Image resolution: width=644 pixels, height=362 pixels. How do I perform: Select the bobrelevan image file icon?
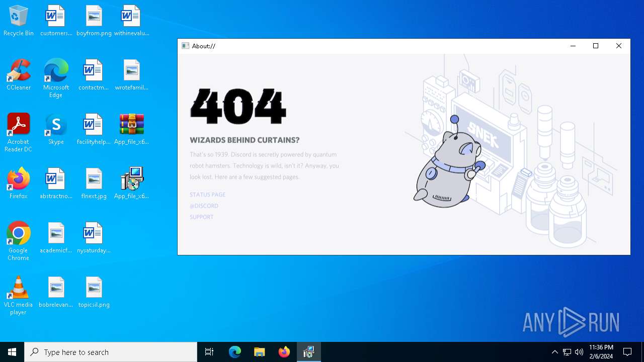click(x=56, y=292)
